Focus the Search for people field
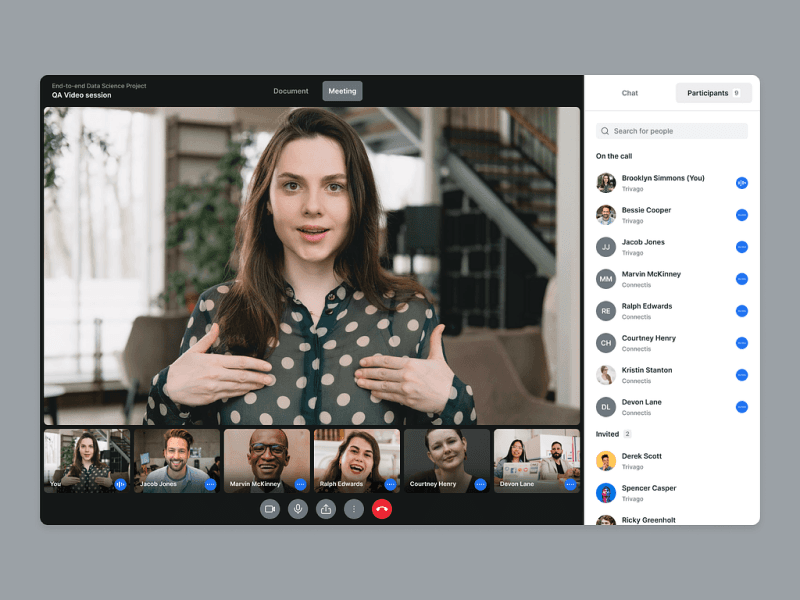Image resolution: width=800 pixels, height=600 pixels. coord(671,131)
